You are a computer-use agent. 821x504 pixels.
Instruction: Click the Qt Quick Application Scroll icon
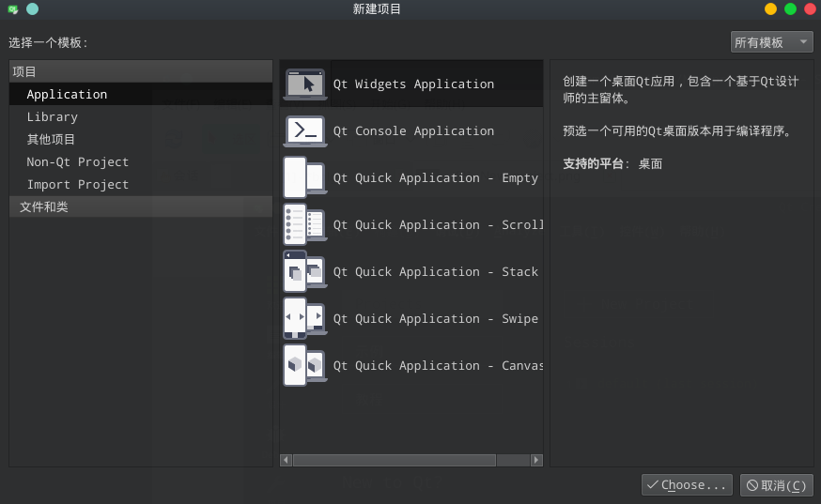(x=304, y=225)
